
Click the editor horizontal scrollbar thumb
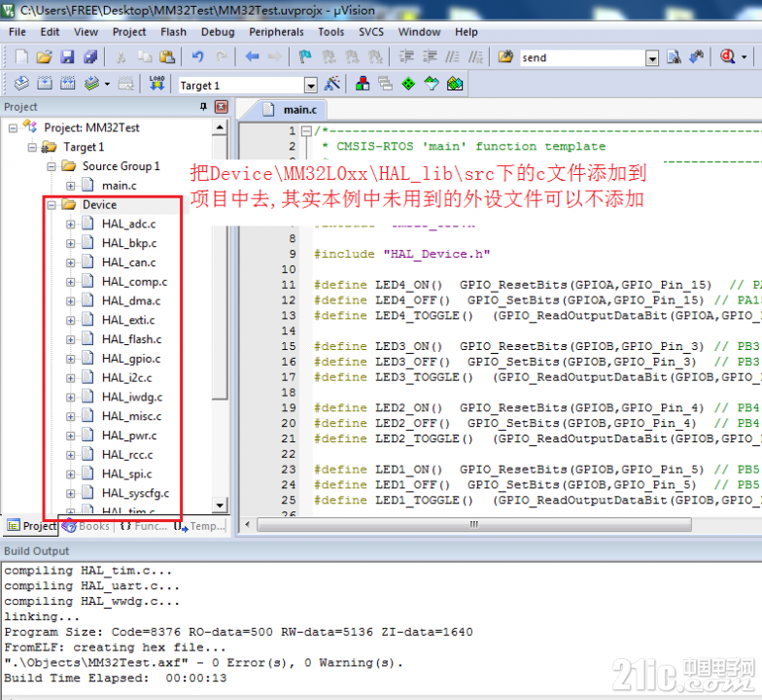pyautogui.click(x=474, y=525)
